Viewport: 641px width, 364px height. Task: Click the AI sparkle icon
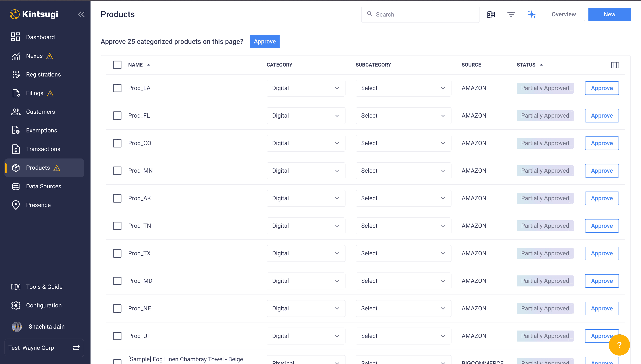pyautogui.click(x=531, y=14)
